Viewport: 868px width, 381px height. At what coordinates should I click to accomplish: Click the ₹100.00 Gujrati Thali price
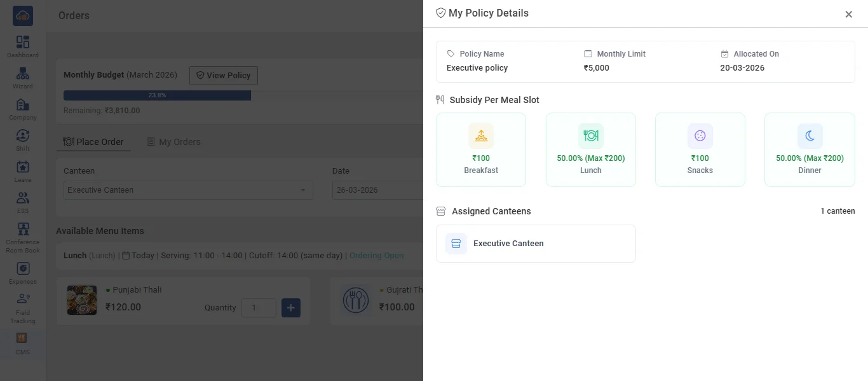[x=397, y=307]
